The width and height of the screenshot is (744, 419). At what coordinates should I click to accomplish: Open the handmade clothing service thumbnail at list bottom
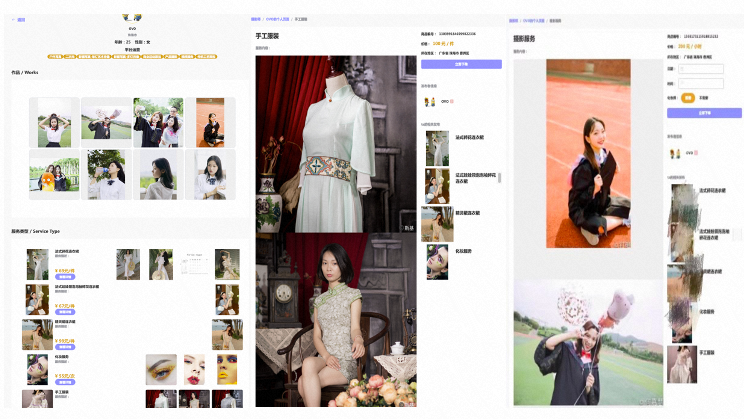pyautogui.click(x=37, y=399)
